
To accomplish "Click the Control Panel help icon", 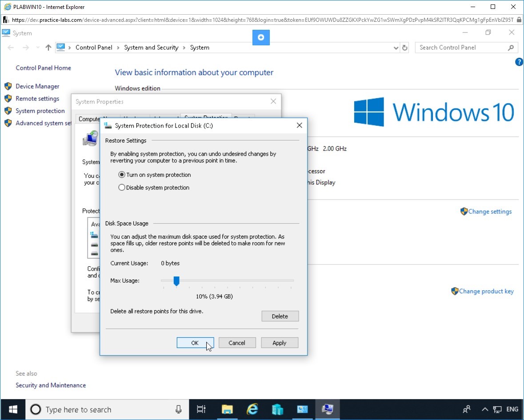I will [519, 62].
